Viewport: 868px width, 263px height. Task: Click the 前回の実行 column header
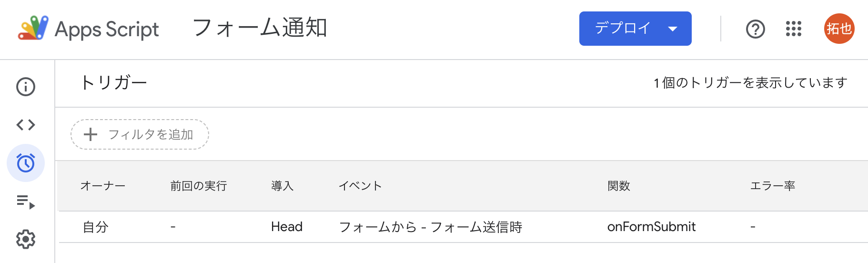pos(199,186)
